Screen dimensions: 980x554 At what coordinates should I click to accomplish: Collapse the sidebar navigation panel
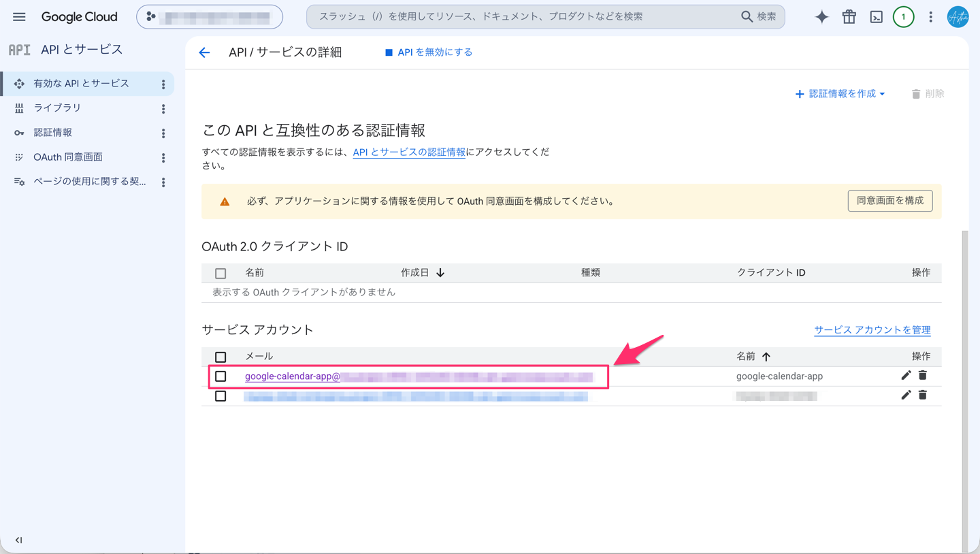coord(18,540)
